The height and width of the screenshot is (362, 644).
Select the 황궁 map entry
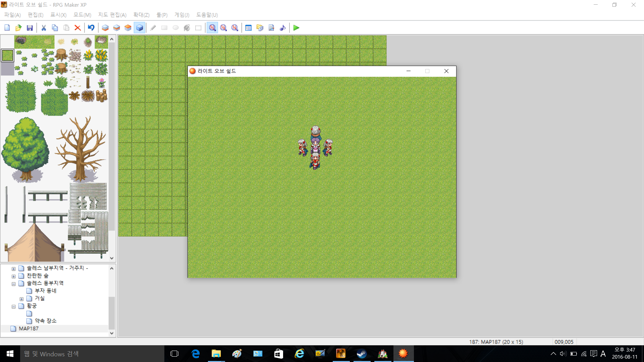[x=32, y=306]
